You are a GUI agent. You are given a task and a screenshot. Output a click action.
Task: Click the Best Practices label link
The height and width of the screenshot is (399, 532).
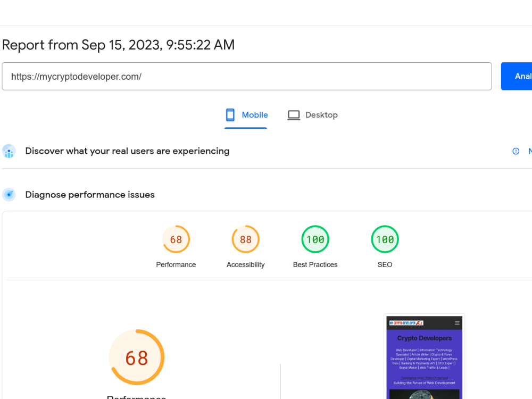coord(315,264)
